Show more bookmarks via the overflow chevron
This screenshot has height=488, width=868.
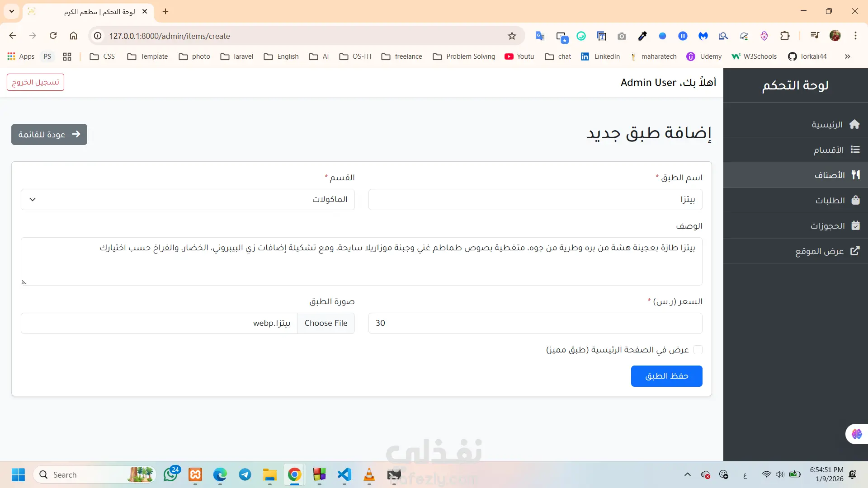pyautogui.click(x=847, y=56)
